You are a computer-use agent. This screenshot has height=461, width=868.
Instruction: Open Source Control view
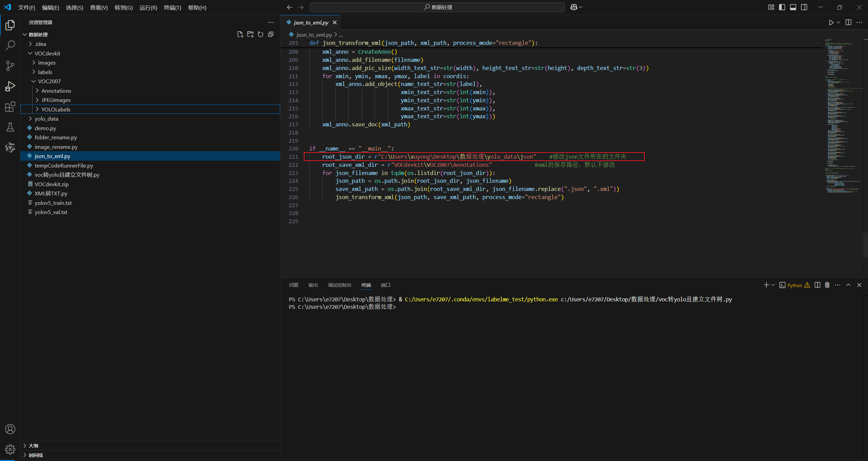(10, 66)
